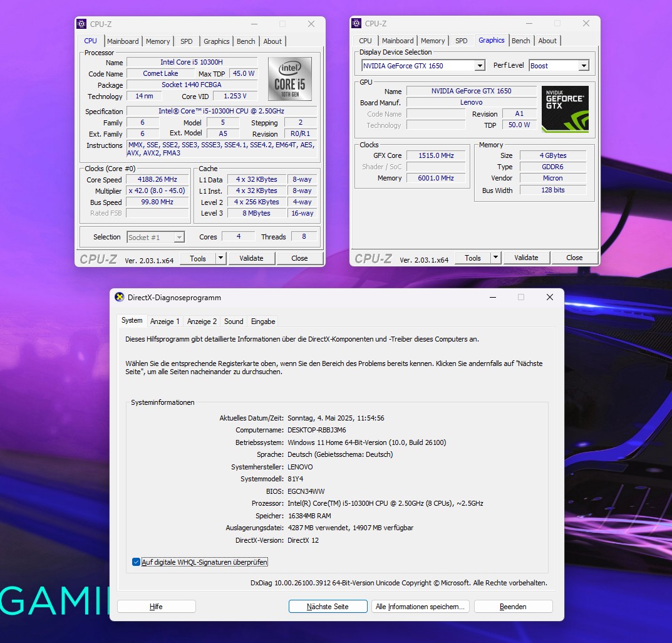Click Alle Informationen speichern button
Screen dimensions: 672x643
420,607
